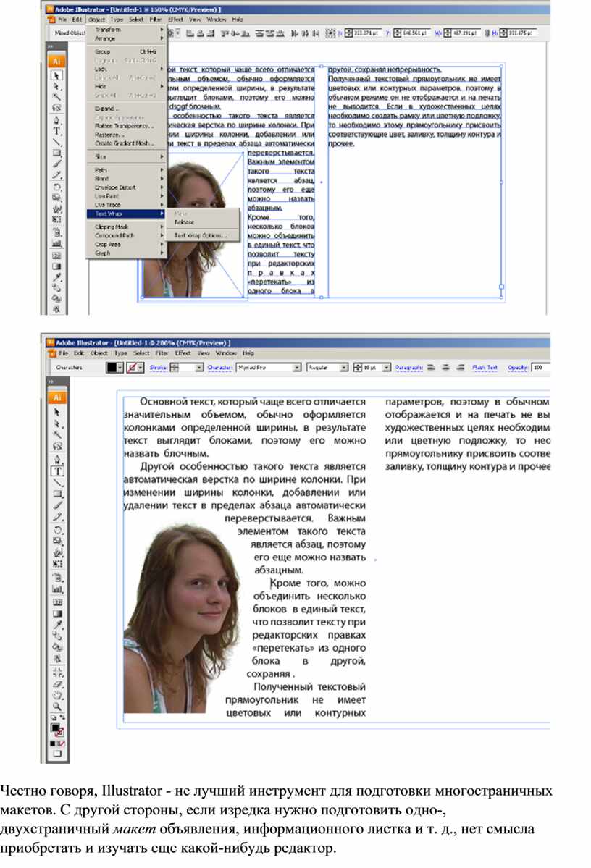591x868 pixels.
Task: Click the X coordinate field in the 150% window
Action: click(366, 33)
